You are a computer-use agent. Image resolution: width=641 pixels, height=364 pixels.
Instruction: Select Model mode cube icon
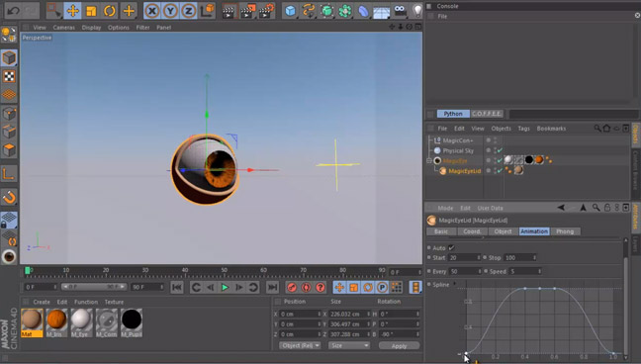9,57
